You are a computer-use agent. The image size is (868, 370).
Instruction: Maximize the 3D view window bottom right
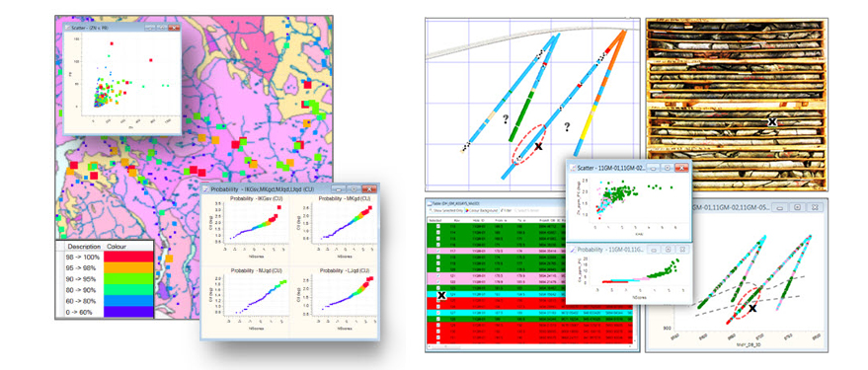(x=798, y=207)
